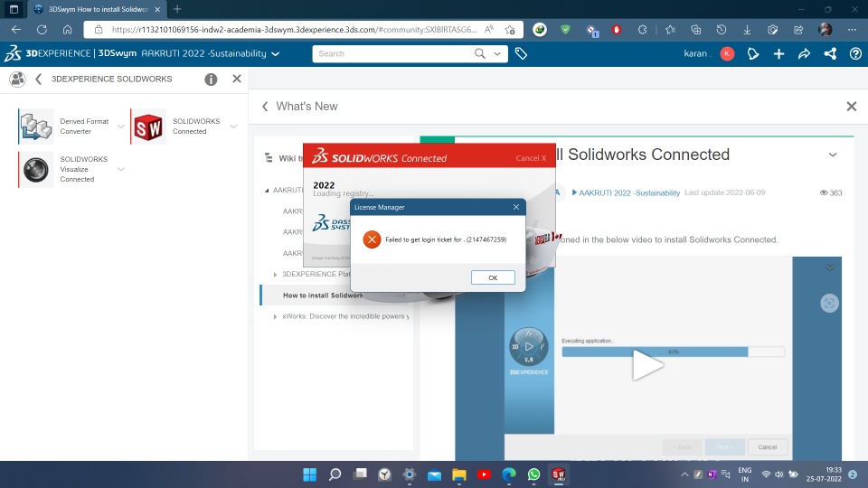Click OK in the License Manager dialog
Image resolution: width=868 pixels, height=488 pixels.
tap(493, 277)
